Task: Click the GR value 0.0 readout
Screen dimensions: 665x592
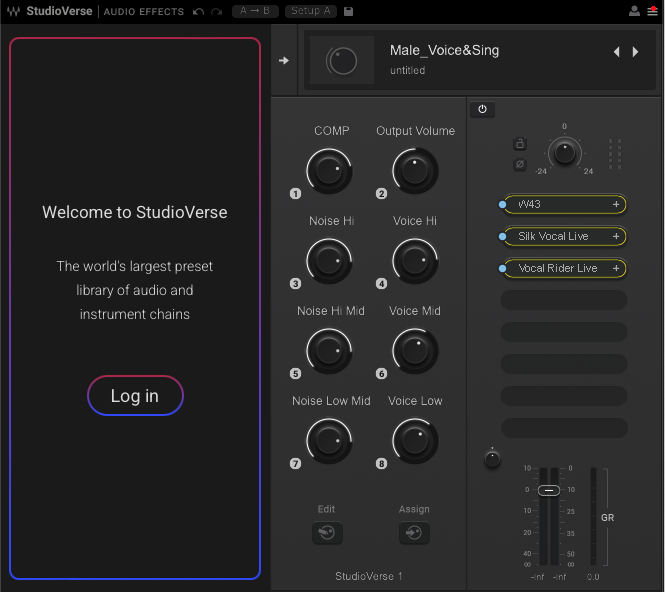Action: pos(593,577)
